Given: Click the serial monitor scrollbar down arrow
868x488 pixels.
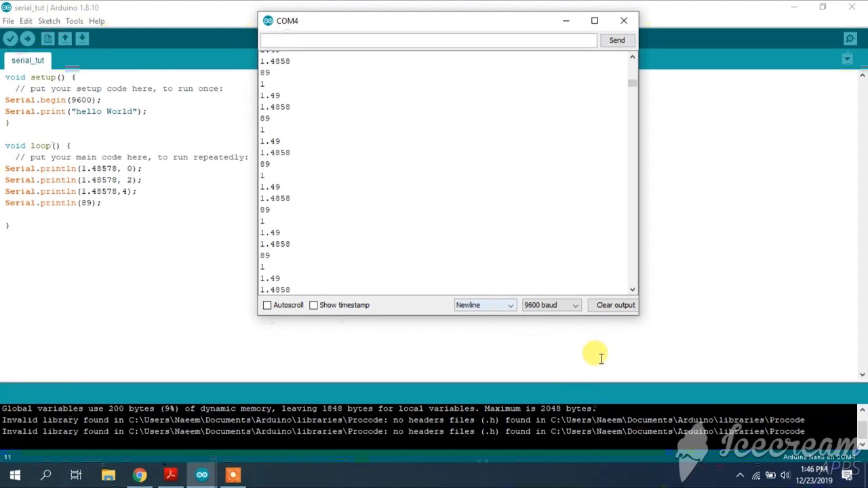Looking at the screenshot, I should click(633, 289).
